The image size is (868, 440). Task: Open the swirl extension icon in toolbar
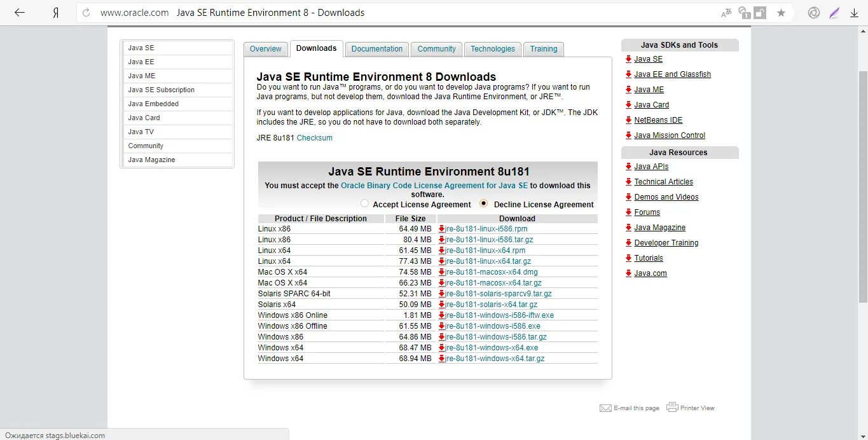click(813, 13)
